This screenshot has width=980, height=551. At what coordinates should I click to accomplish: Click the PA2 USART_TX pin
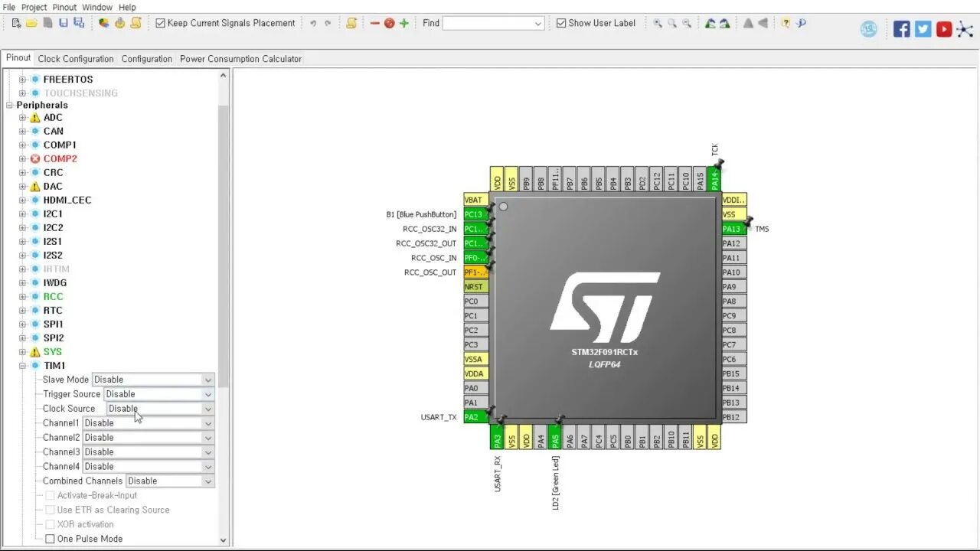pos(475,417)
